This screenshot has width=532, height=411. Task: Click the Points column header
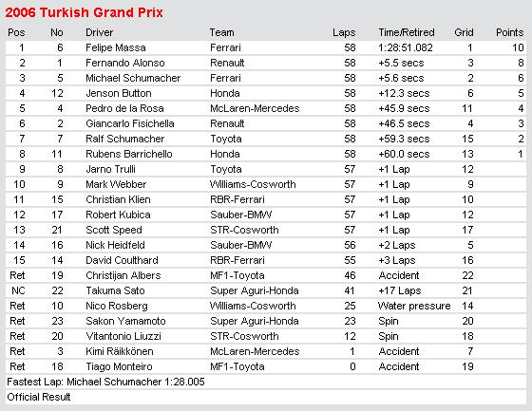509,32
